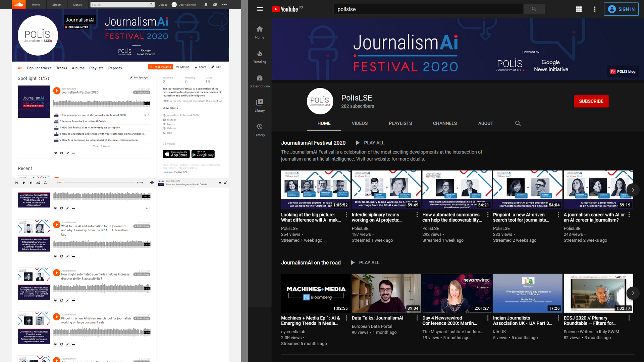Skip to next track in SoundCloud player
This screenshot has height=362, width=644.
tap(31, 183)
